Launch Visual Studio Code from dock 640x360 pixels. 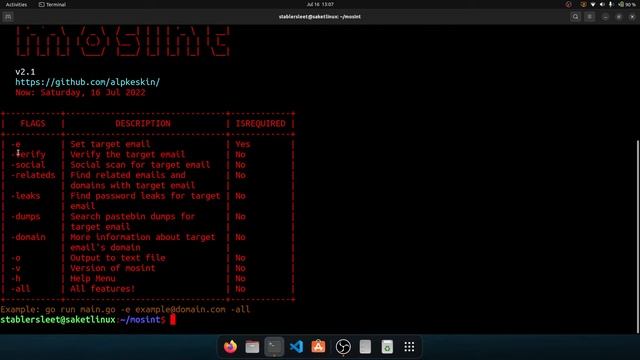pyautogui.click(x=296, y=347)
